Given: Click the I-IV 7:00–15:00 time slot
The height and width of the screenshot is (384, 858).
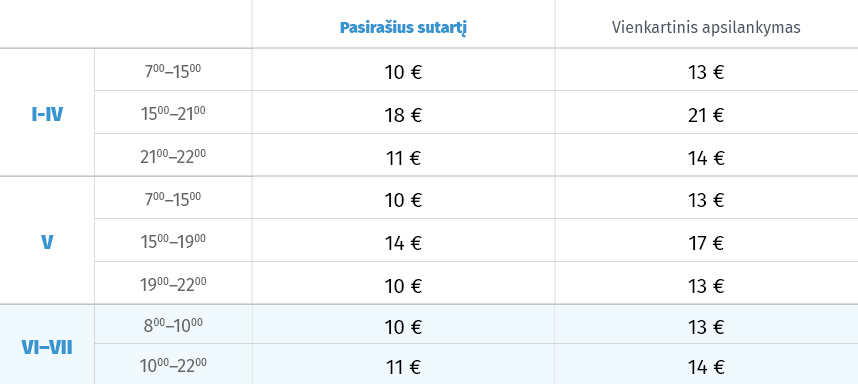Looking at the screenshot, I should click(x=173, y=71).
